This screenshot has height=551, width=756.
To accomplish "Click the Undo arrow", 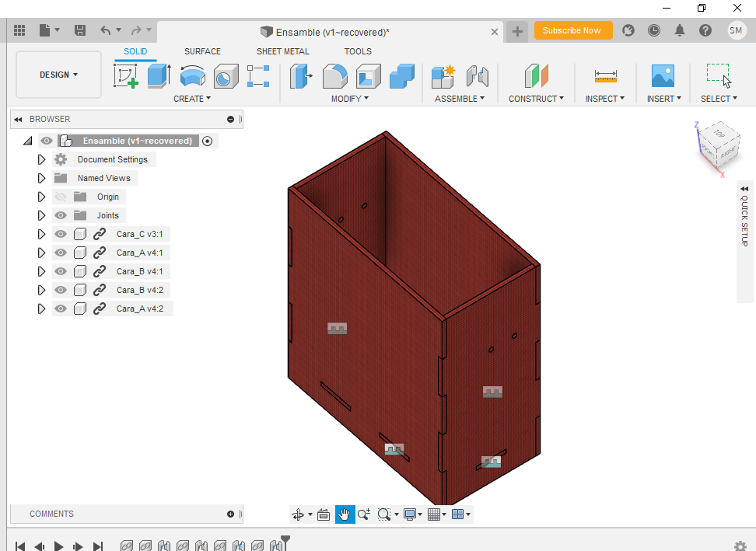I will click(x=106, y=30).
